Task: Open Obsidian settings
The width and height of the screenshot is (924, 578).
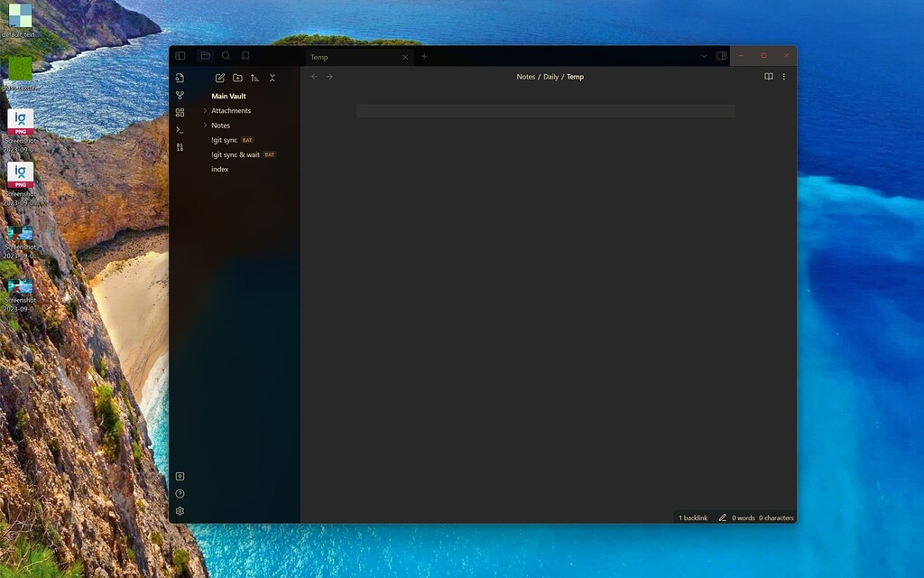Action: (180, 510)
